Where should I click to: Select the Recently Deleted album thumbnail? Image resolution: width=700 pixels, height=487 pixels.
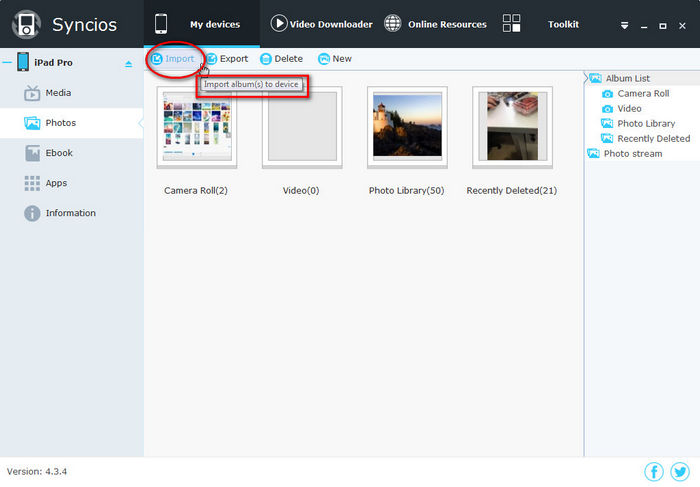point(512,127)
